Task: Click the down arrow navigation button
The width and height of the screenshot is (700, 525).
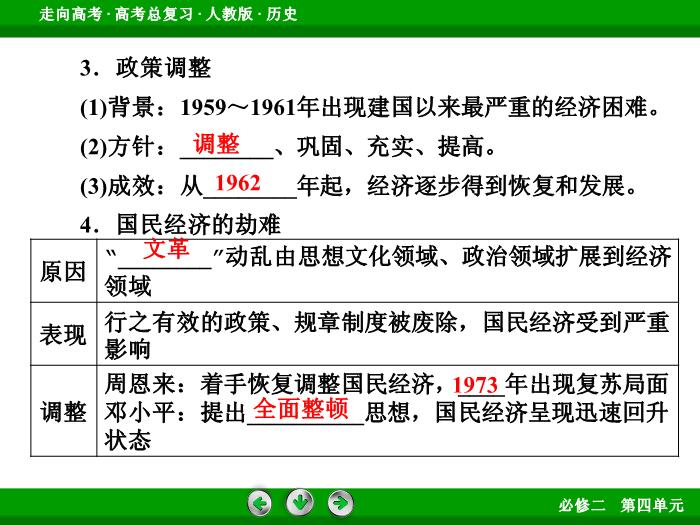Action: click(300, 502)
